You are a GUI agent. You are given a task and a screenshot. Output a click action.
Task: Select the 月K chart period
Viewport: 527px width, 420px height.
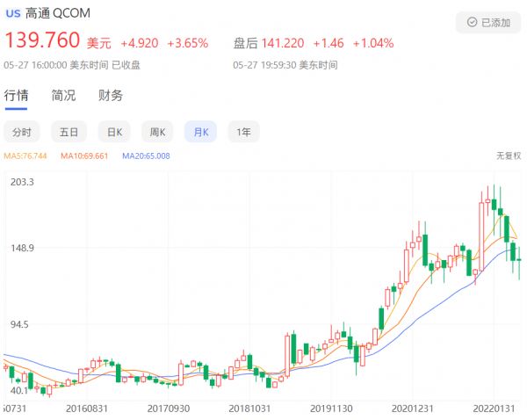click(x=201, y=133)
